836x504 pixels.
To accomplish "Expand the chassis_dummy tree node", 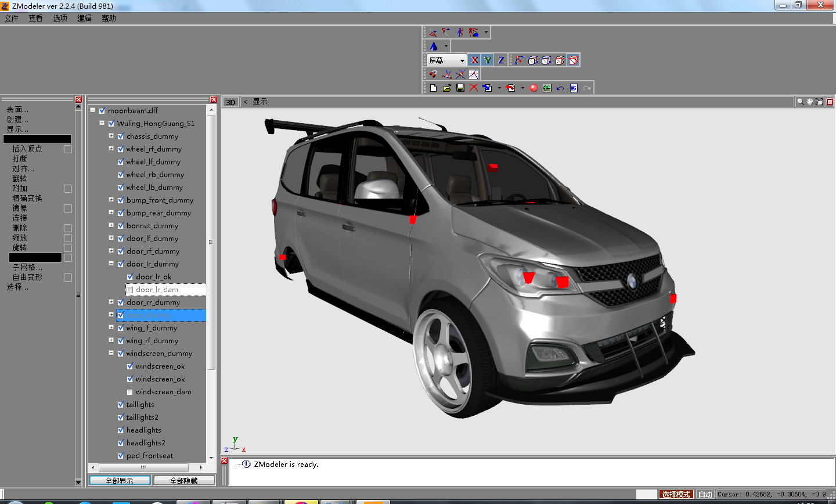I will pos(111,136).
